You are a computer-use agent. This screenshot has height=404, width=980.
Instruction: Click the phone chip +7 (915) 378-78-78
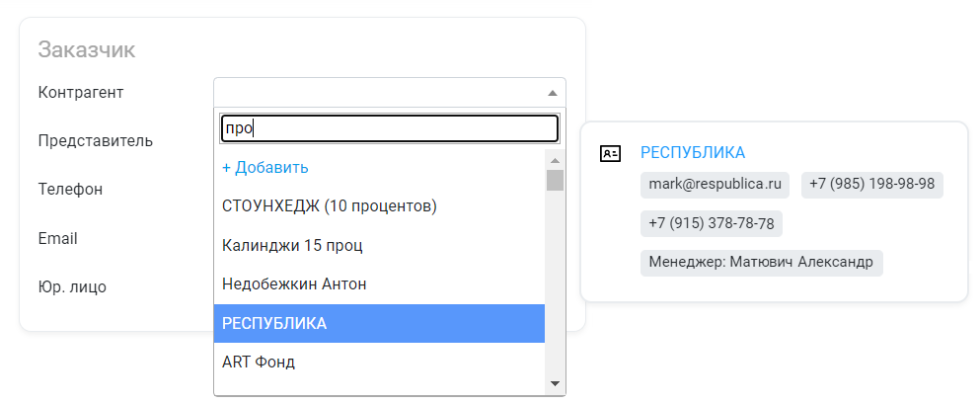(x=712, y=224)
